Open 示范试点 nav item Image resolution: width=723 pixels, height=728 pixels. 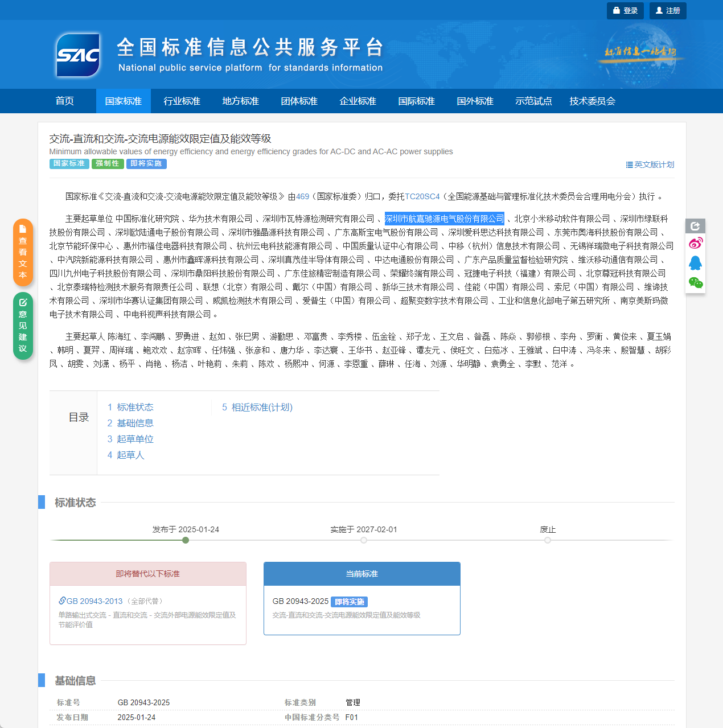[534, 101]
